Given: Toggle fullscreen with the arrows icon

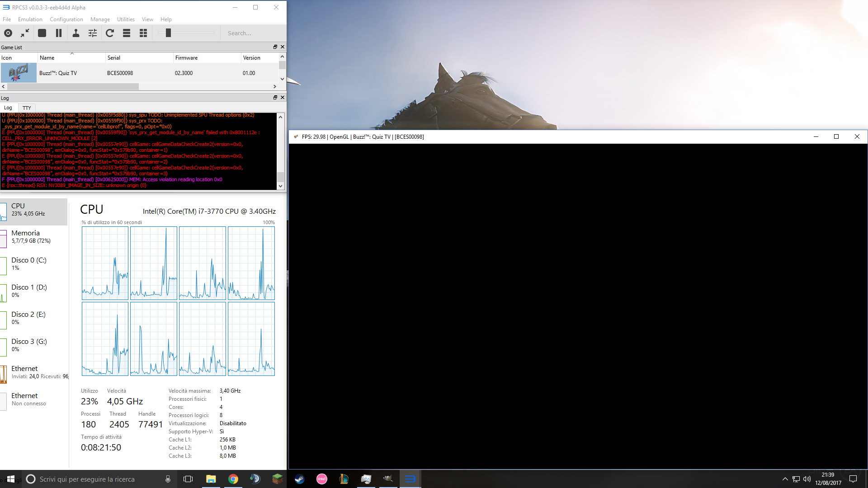Looking at the screenshot, I should tap(25, 33).
